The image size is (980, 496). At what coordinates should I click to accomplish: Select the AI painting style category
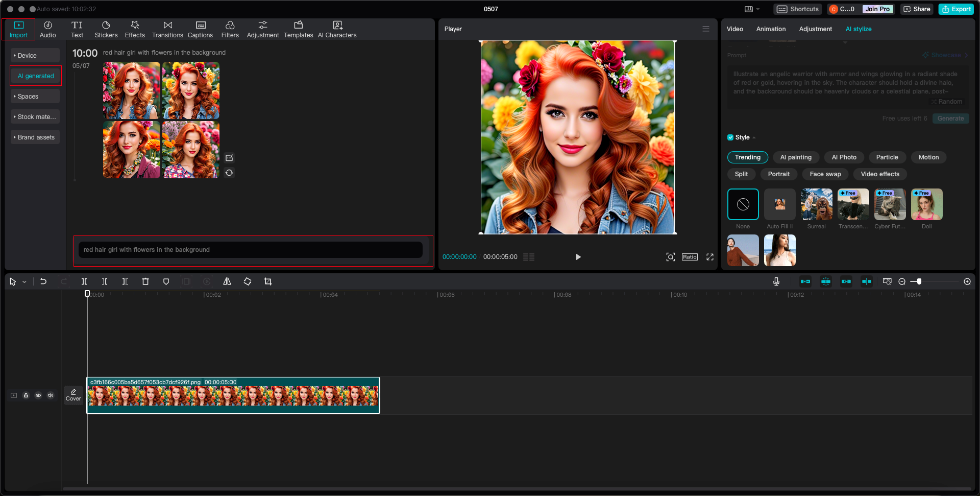[795, 157]
